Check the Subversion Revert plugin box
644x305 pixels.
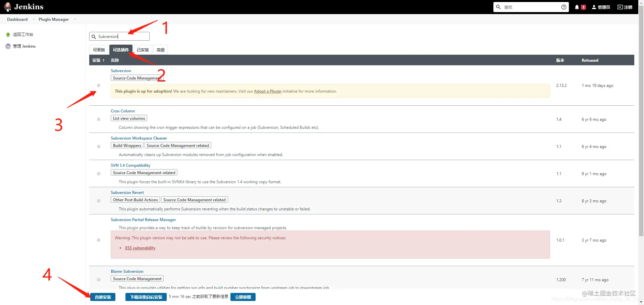point(99,201)
